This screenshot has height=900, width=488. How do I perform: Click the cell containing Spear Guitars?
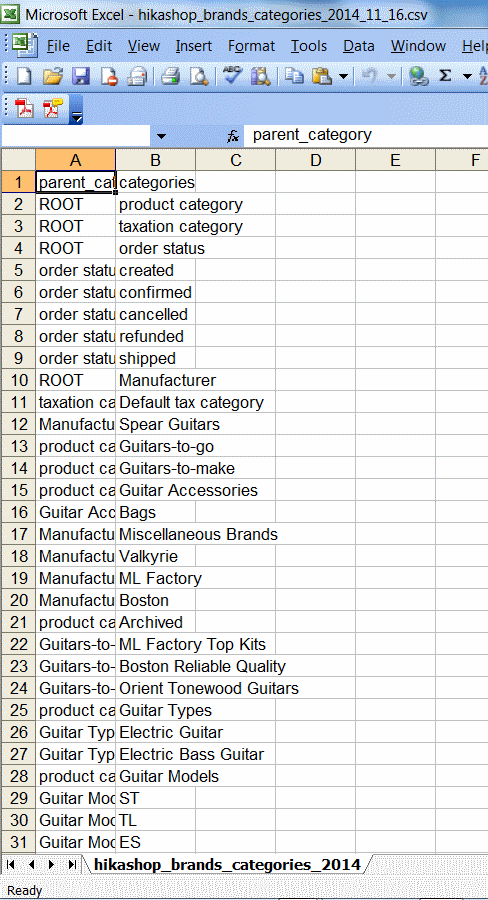tap(156, 424)
